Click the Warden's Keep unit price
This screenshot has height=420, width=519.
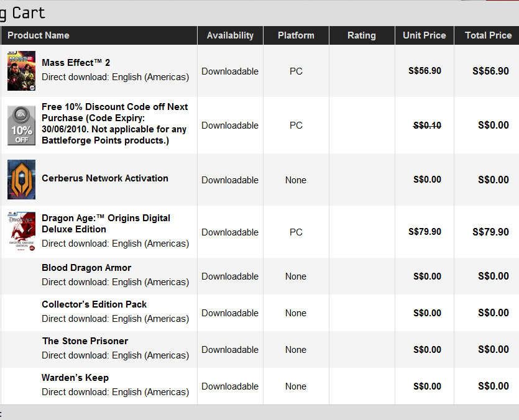click(427, 386)
